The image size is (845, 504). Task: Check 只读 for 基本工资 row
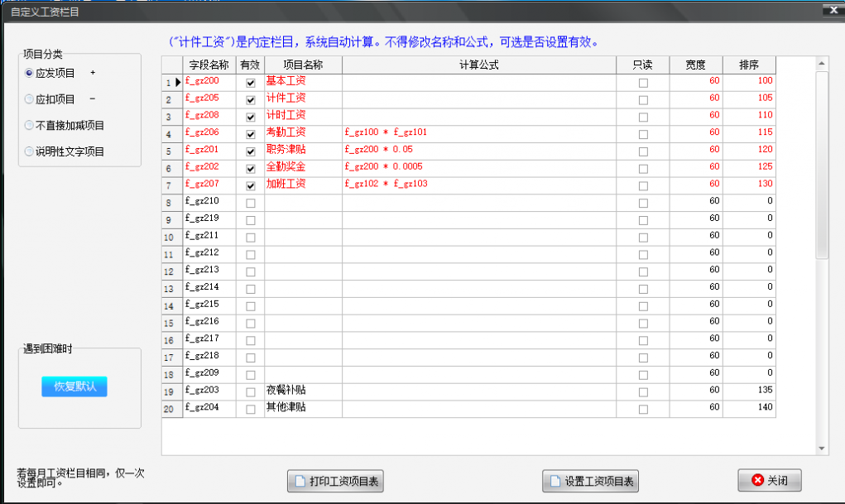[643, 83]
